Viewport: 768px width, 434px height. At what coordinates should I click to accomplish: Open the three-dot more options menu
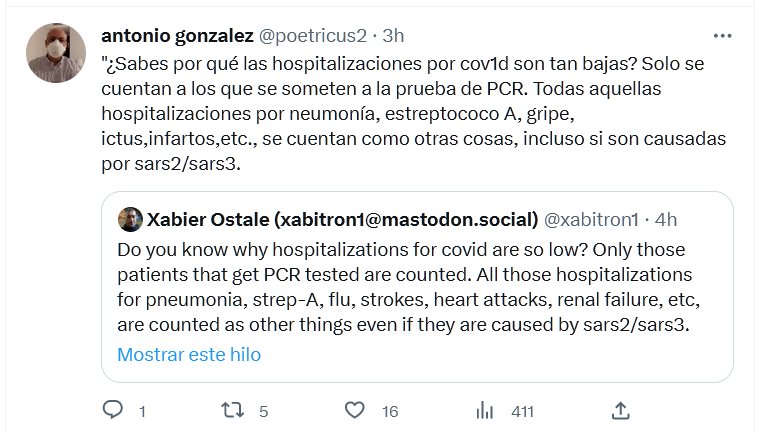(x=722, y=36)
